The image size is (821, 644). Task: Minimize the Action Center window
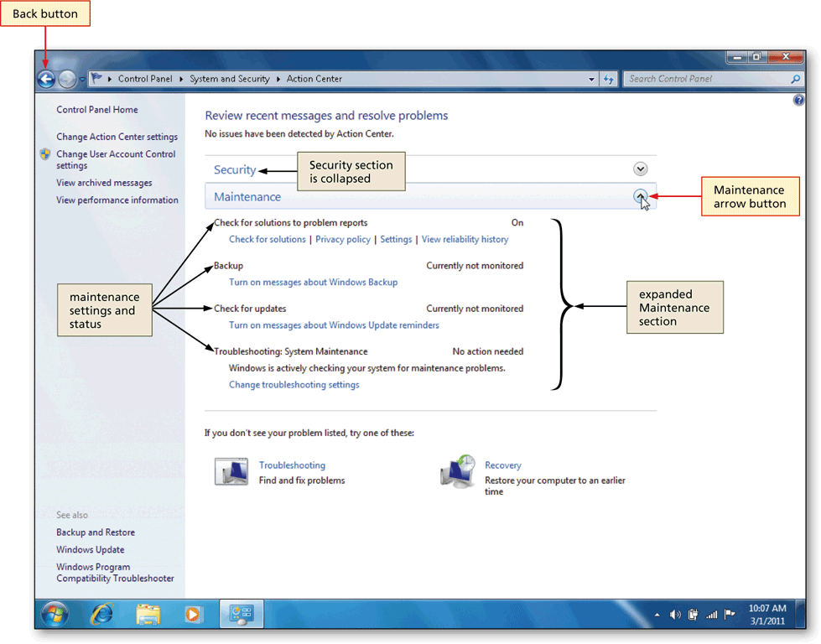(x=736, y=56)
